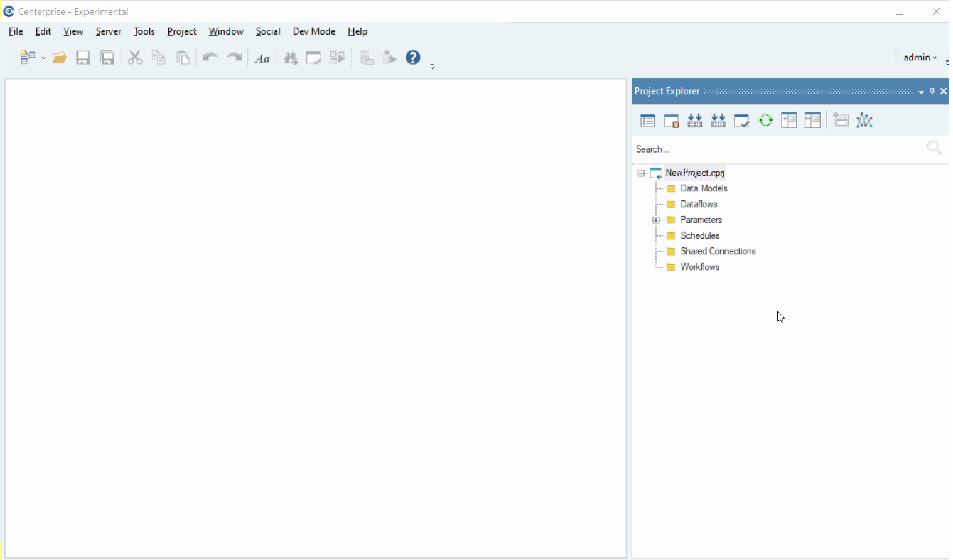Viewport: 953px width, 560px height.
Task: Expand the Parameters folder node
Action: coord(655,220)
